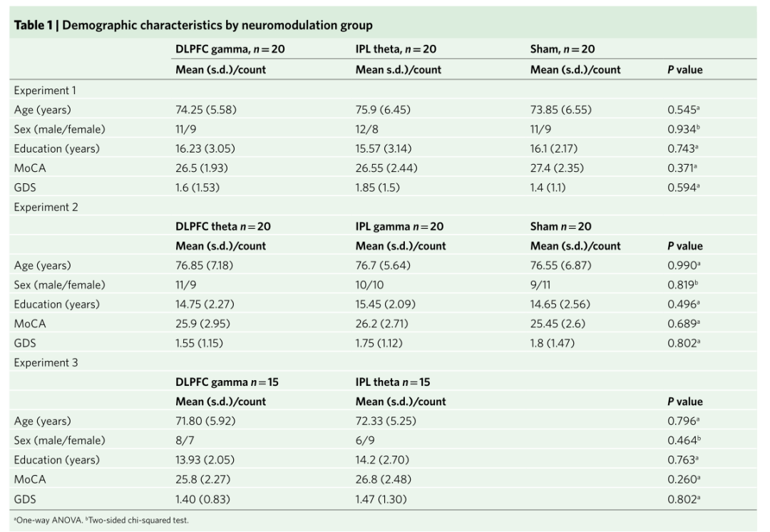Select the age value 74.25 (5.58)
The width and height of the screenshot is (770, 532).
coord(205,110)
